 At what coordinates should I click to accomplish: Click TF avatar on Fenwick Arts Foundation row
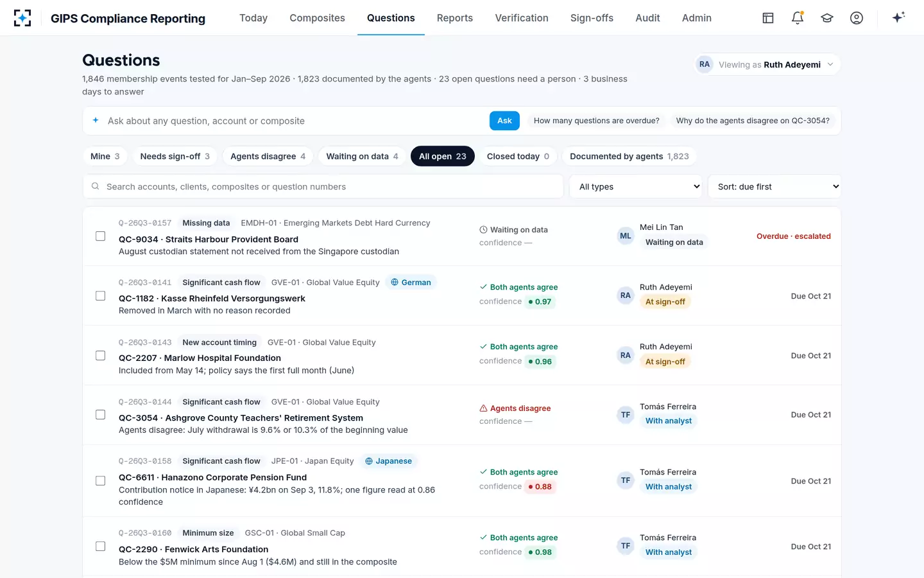(625, 546)
